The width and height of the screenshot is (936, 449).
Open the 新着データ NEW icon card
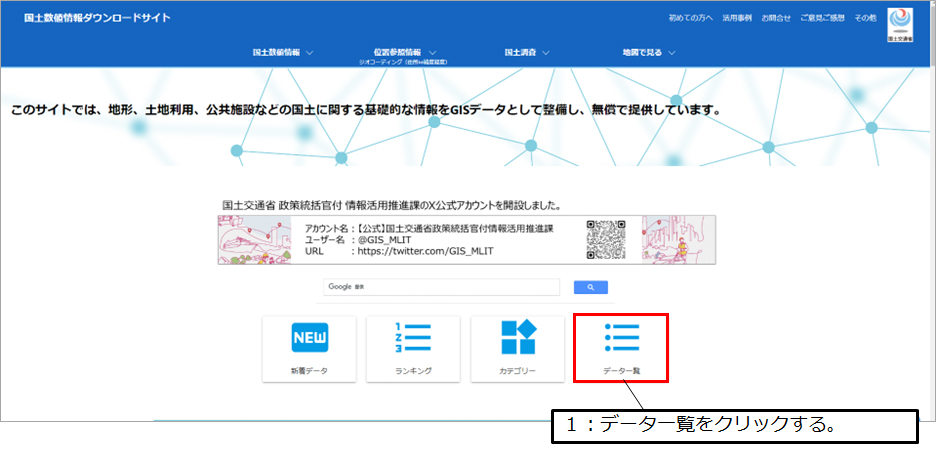[309, 349]
